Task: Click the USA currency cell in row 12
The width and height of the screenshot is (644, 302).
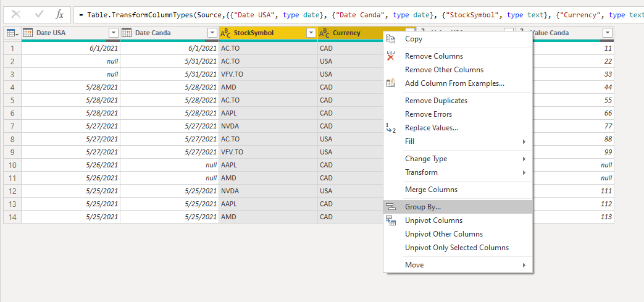Action: (351, 191)
